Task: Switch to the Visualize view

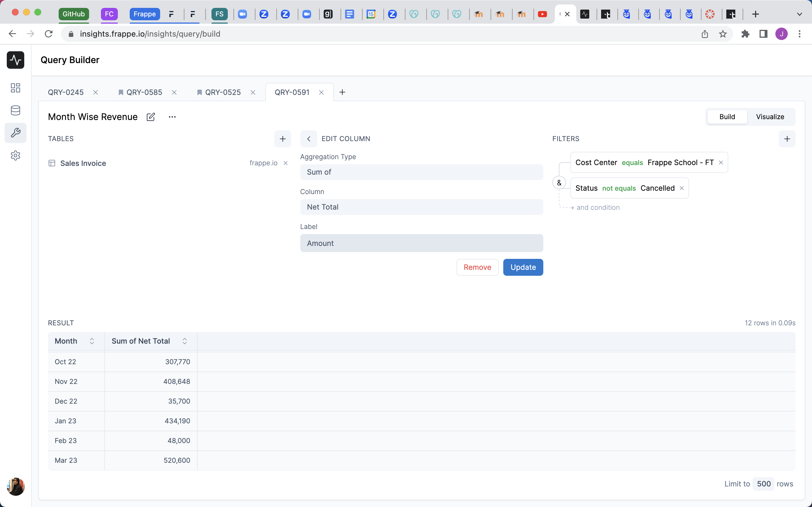Action: tap(770, 117)
